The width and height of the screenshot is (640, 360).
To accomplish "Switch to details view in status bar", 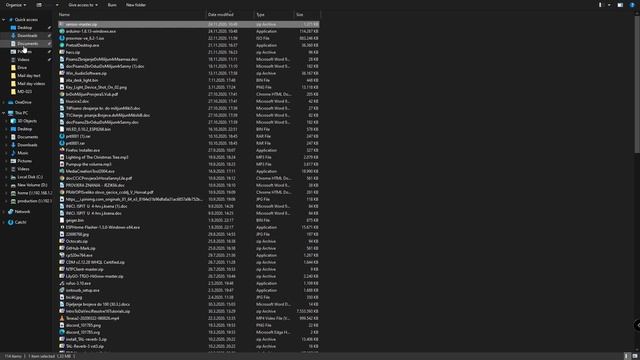I will [x=627, y=356].
